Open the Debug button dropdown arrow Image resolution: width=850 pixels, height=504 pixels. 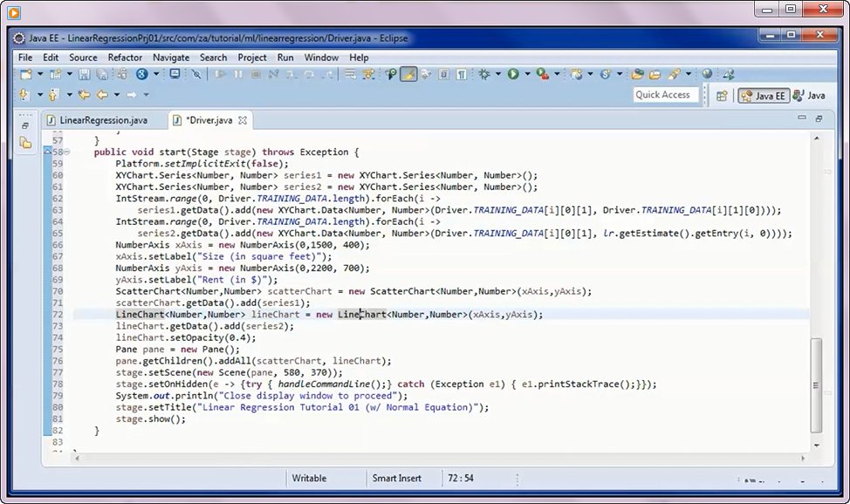[497, 75]
